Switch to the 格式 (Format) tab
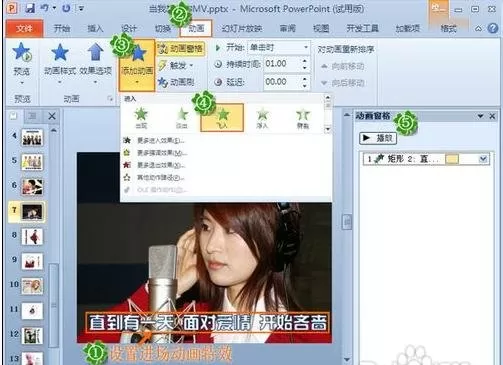This screenshot has width=503, height=365. tap(448, 28)
